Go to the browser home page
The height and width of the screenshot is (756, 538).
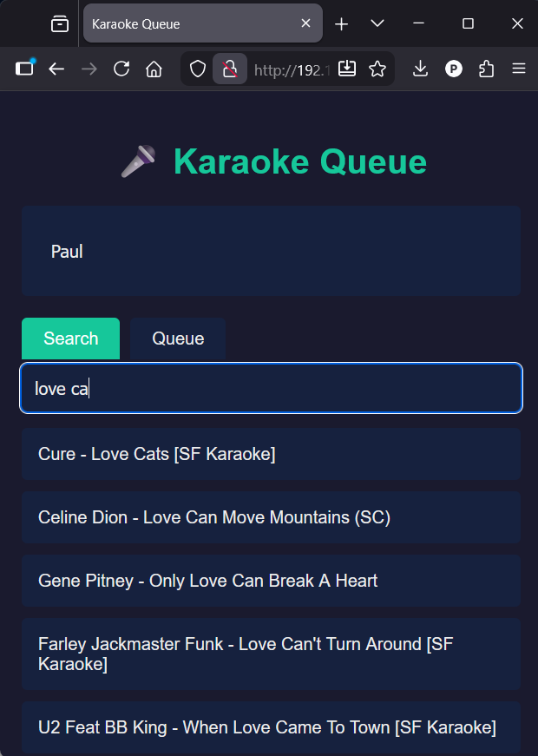154,69
